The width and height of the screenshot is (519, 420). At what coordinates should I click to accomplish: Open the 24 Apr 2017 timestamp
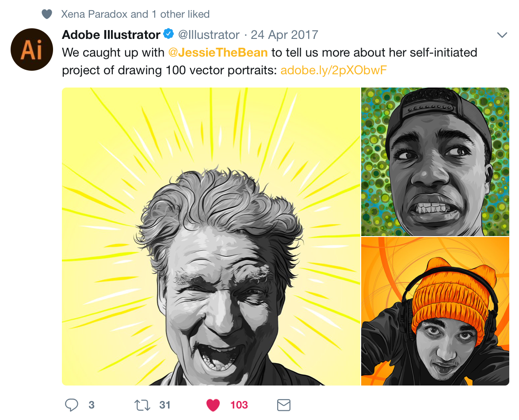[284, 35]
